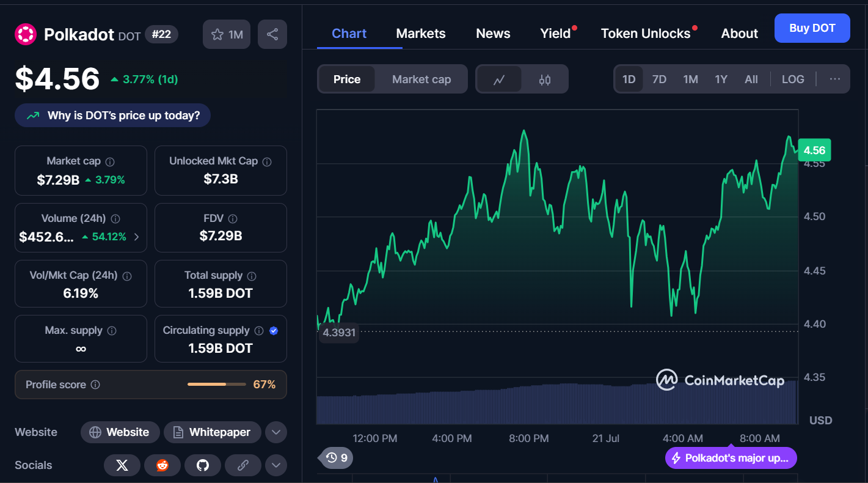Image resolution: width=868 pixels, height=483 pixels.
Task: Show Volume (24h) info icon
Action: 115,219
